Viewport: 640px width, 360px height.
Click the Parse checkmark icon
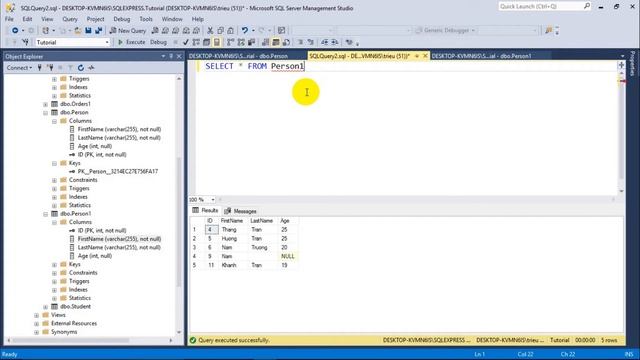186,42
